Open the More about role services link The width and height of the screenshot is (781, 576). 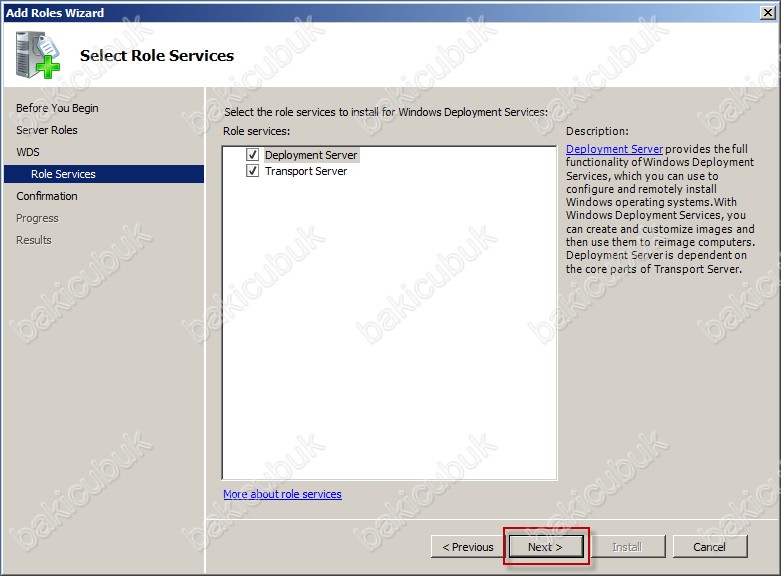pyautogui.click(x=282, y=494)
